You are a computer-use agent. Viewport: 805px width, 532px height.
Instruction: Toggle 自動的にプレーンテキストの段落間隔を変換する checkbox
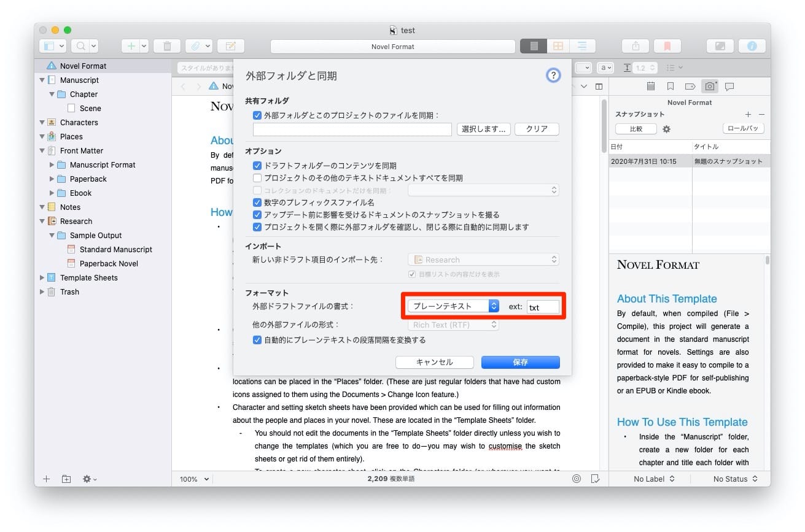[257, 340]
